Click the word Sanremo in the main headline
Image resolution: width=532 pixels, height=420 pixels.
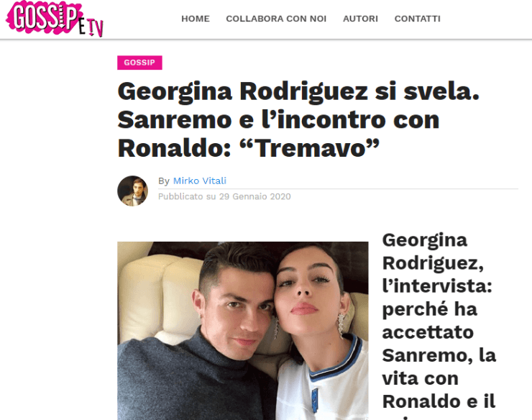point(175,120)
